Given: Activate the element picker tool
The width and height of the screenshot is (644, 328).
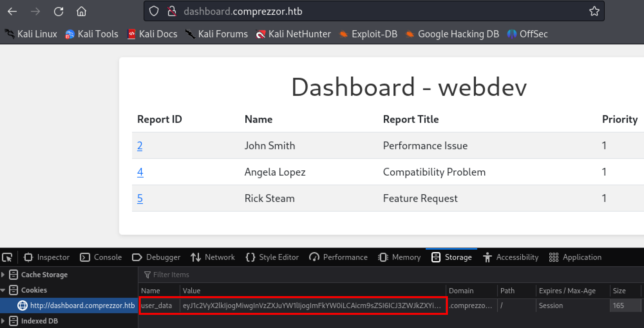Looking at the screenshot, I should [7, 257].
